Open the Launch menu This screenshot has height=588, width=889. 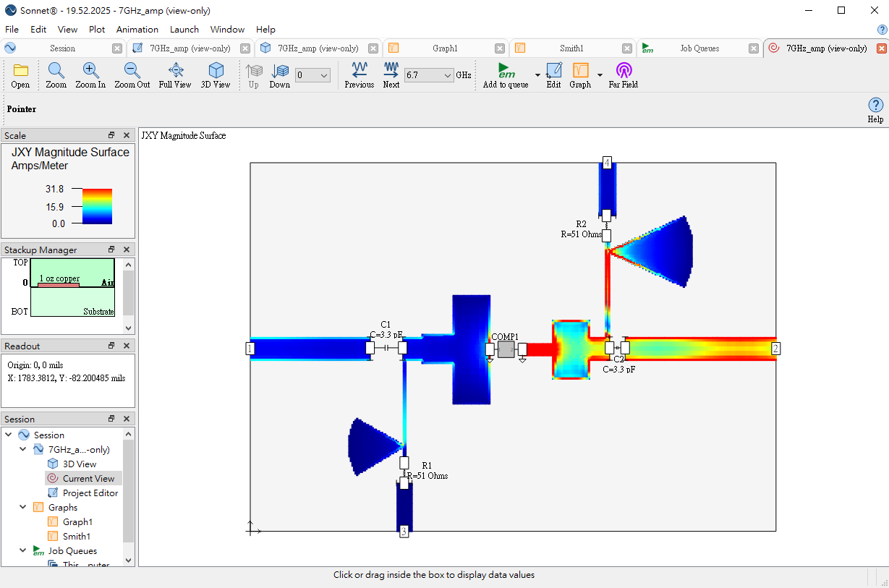[x=184, y=30]
